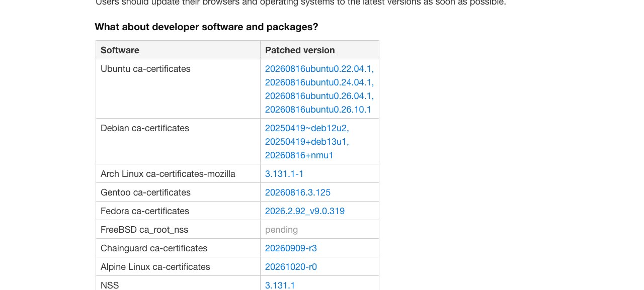Click the "Software" column header
Viewport: 644px width, 290px height.
click(x=178, y=50)
